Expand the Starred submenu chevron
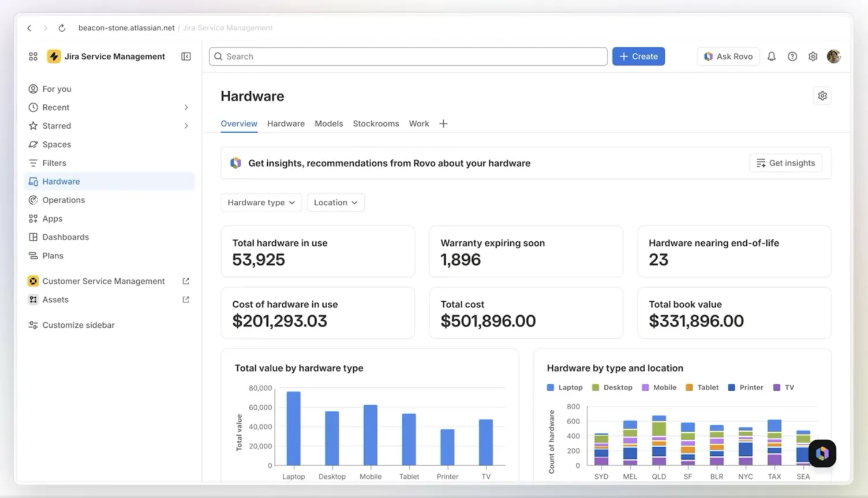Screen dimensions: 868x498 pyautogui.click(x=186, y=126)
